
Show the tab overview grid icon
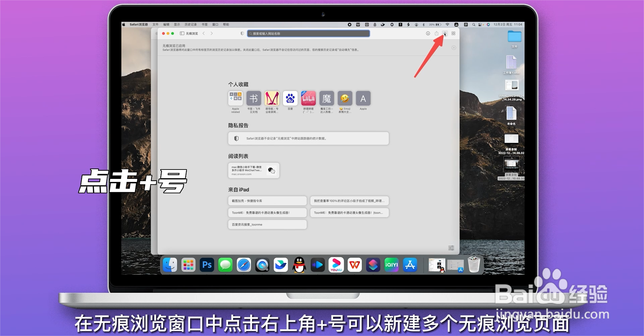[x=453, y=33]
